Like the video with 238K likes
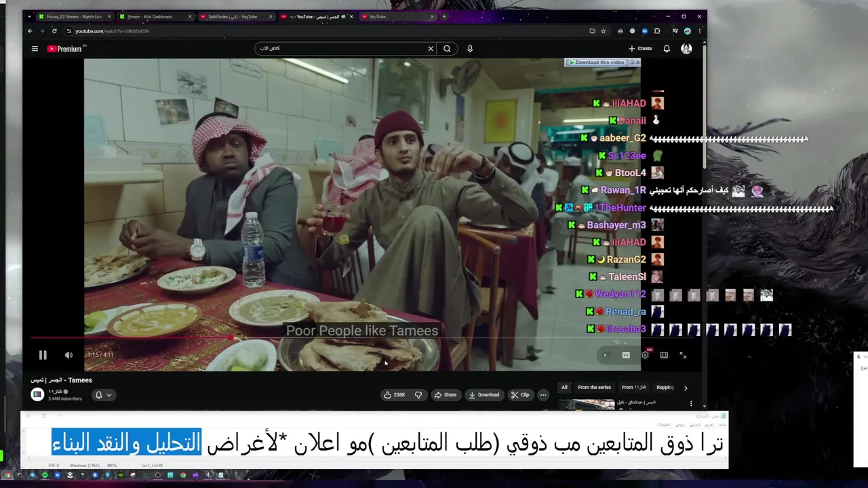Image resolution: width=868 pixels, height=488 pixels. point(395,394)
